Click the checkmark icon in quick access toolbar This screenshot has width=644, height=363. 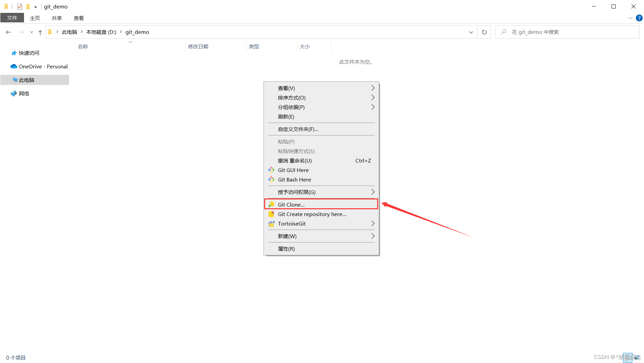[19, 6]
